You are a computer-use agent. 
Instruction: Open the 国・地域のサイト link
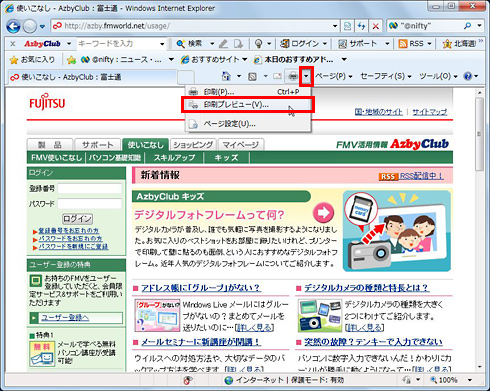378,112
